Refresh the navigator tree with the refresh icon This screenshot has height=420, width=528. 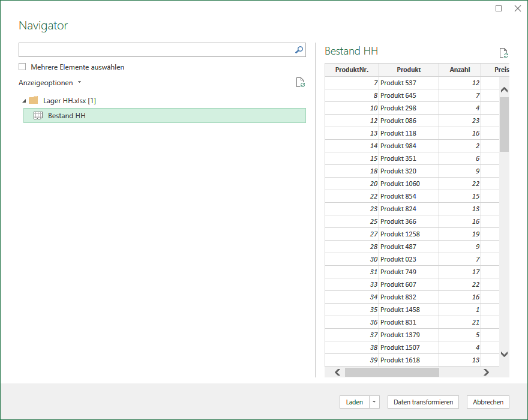tap(301, 83)
